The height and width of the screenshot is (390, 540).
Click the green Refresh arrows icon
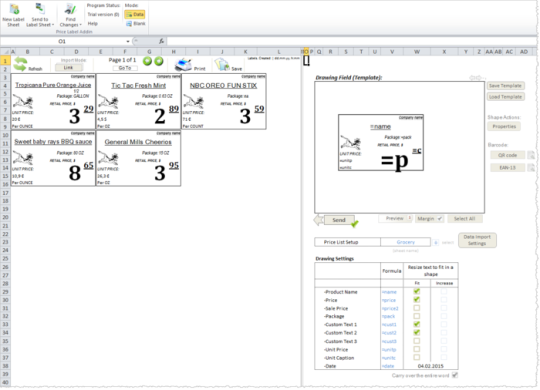point(20,64)
